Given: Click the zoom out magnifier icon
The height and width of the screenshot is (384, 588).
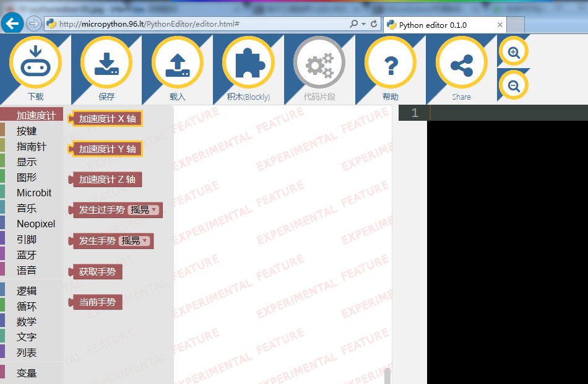Looking at the screenshot, I should 513,85.
